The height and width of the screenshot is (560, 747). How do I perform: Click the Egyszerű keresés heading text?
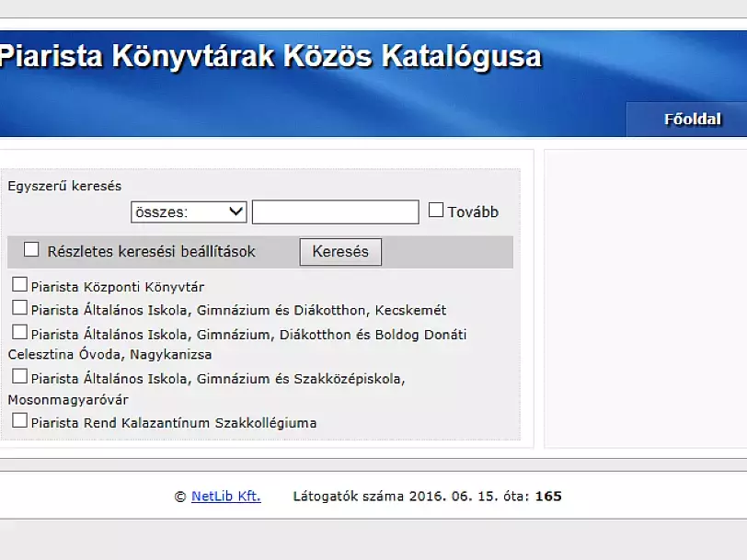pyautogui.click(x=64, y=186)
